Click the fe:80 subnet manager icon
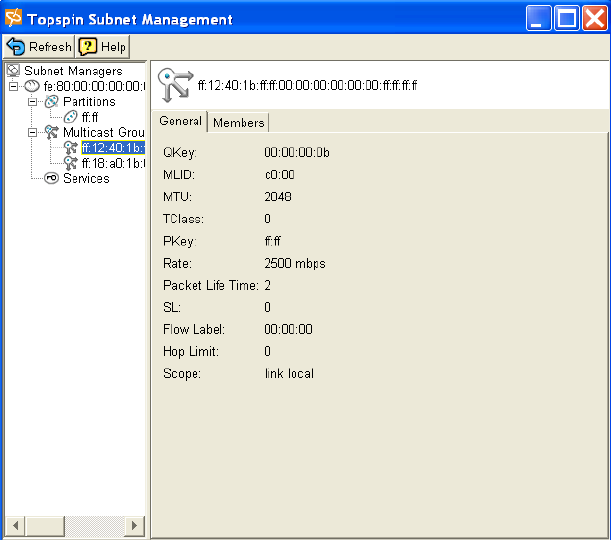Screen dimensions: 611x540 [32, 87]
